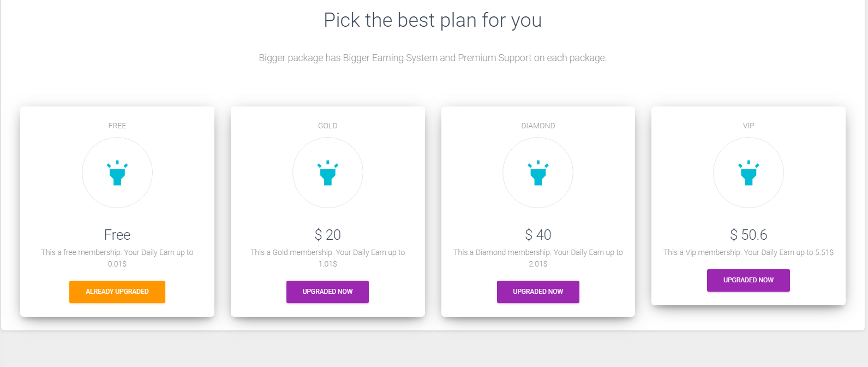
Task: Click the Gold membership description text
Action: pyautogui.click(x=328, y=258)
